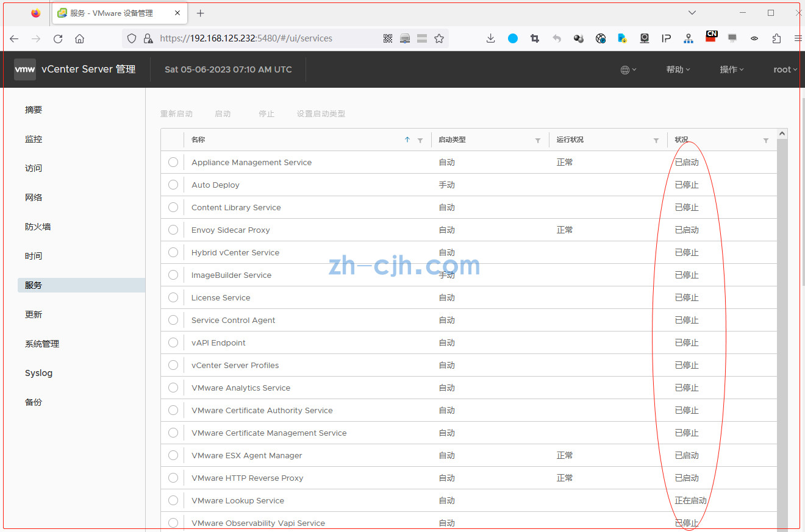The image size is (805, 532).
Task: Click vCenter Server Profiles row name
Action: pos(235,365)
